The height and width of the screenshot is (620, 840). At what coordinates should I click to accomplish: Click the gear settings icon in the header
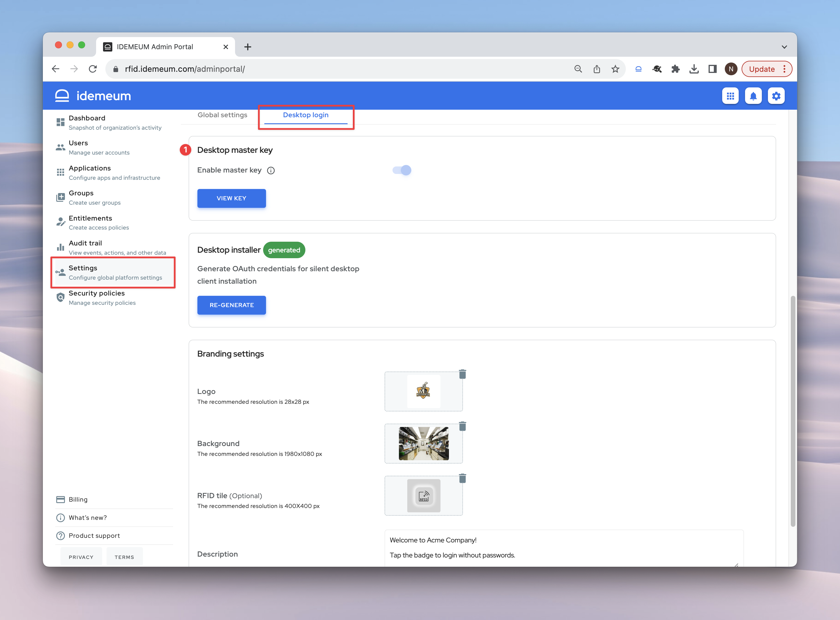coord(776,96)
